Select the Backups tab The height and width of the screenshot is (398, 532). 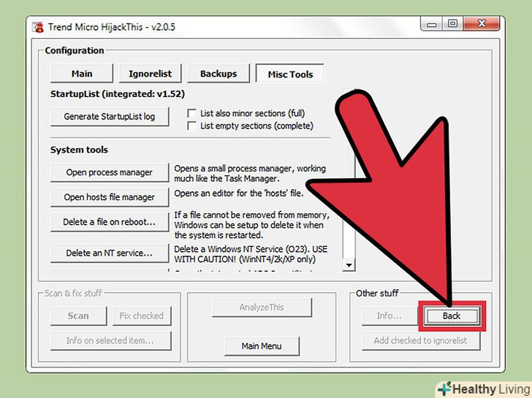[218, 74]
